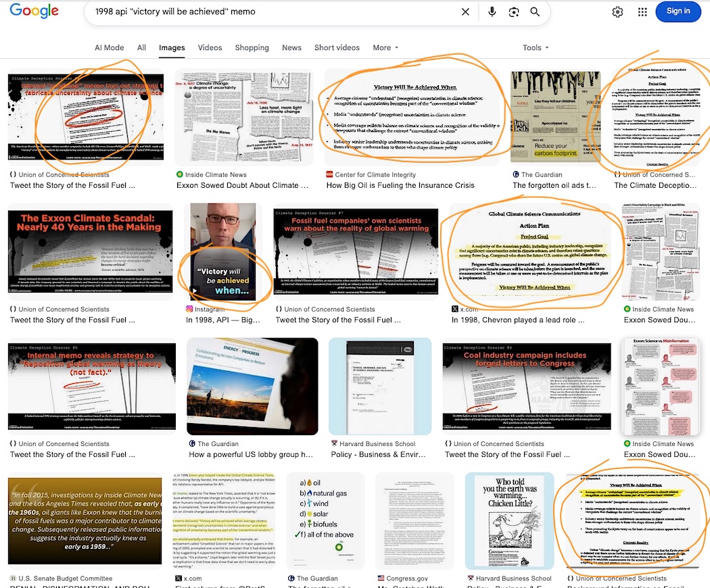Viewport: 710px width, 588px height.
Task: Click the Sign in button
Action: point(678,11)
